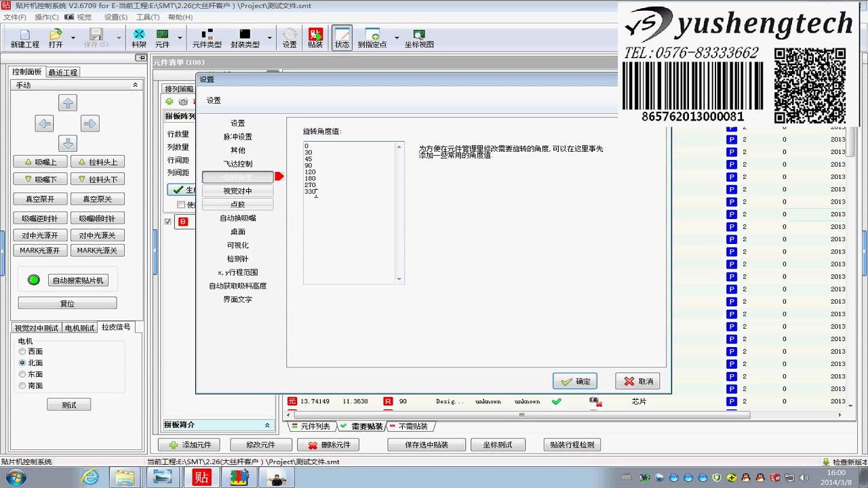The height and width of the screenshot is (488, 868).
Task: Collapse the 手动 manual panel
Action: tap(135, 85)
